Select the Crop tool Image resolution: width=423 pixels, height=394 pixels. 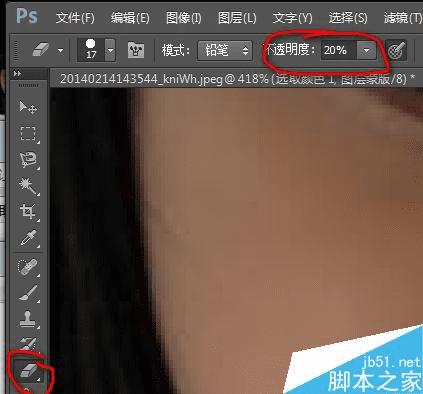(28, 212)
